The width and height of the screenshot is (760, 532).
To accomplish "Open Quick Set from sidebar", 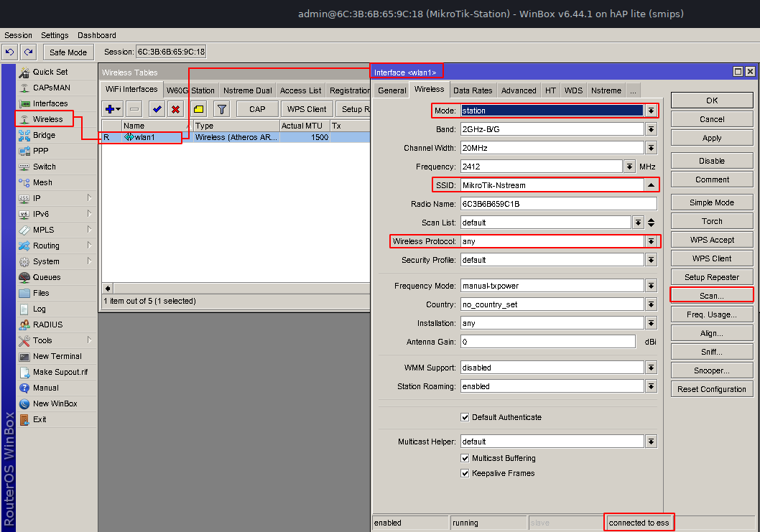I will [50, 72].
